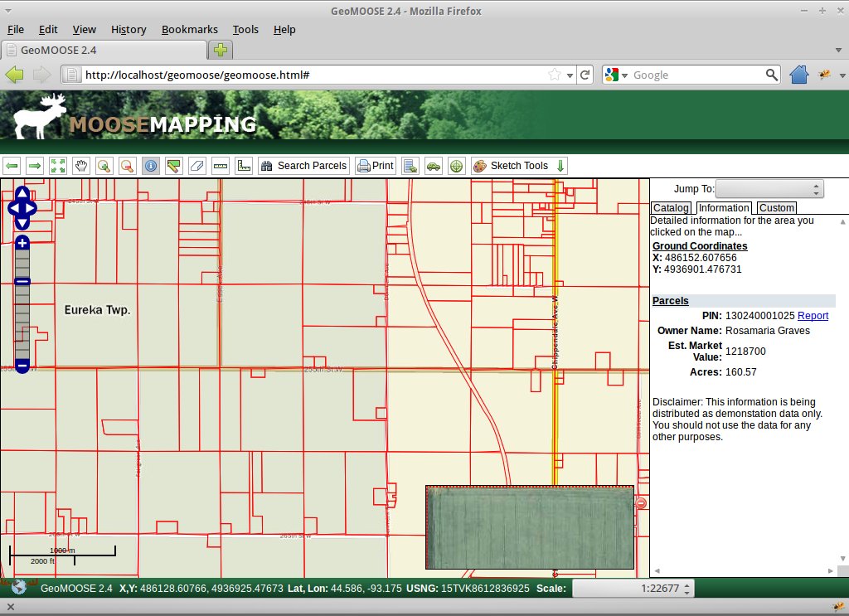Screen dimensions: 849x616
Task: Click the map zoom slider handle
Action: pos(22,281)
